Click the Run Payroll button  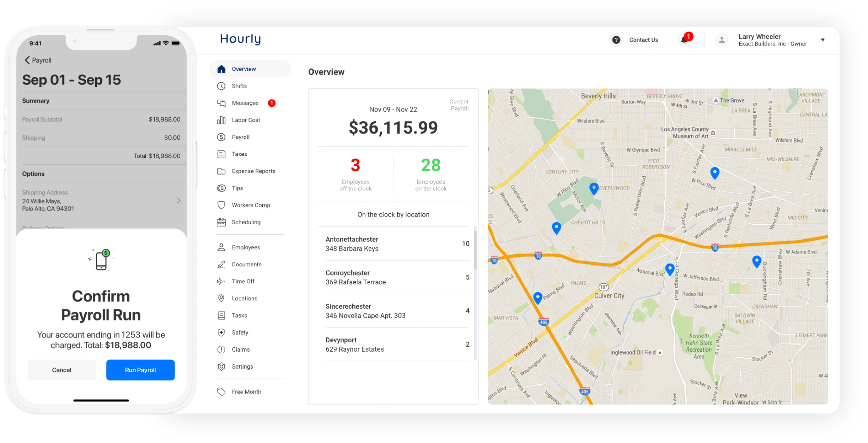click(140, 370)
